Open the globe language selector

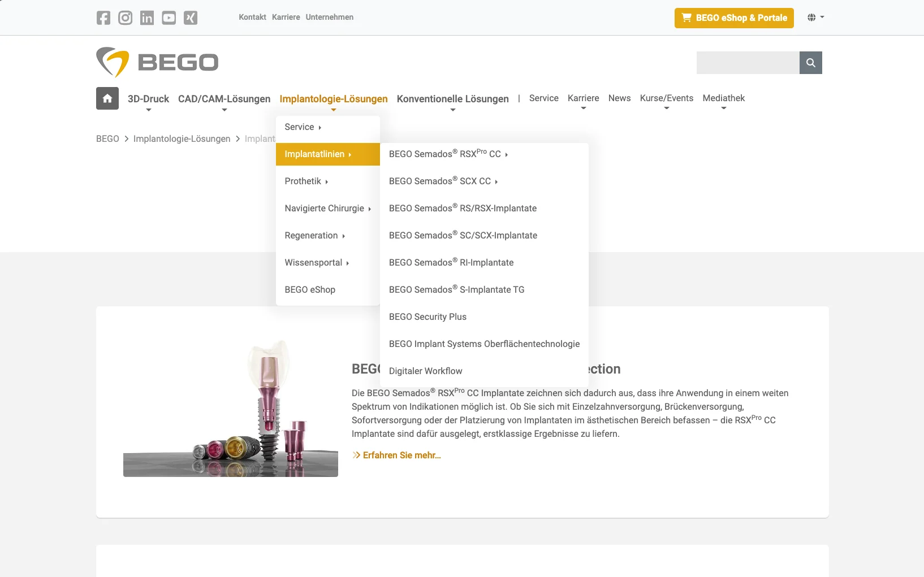[x=815, y=18]
